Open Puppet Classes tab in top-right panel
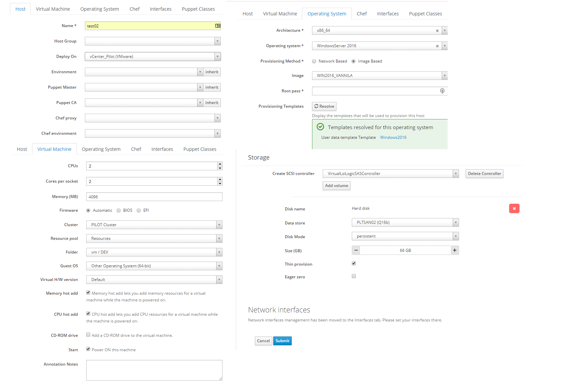588x384 pixels. (425, 14)
